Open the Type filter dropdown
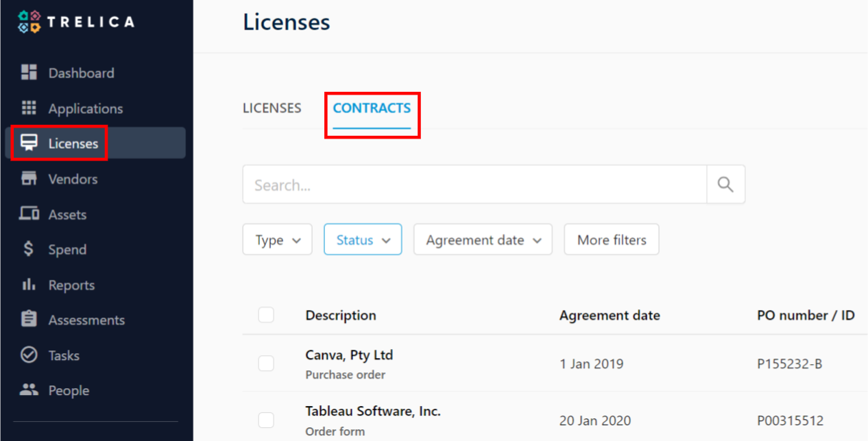Screen dimensions: 868x441 pos(278,240)
